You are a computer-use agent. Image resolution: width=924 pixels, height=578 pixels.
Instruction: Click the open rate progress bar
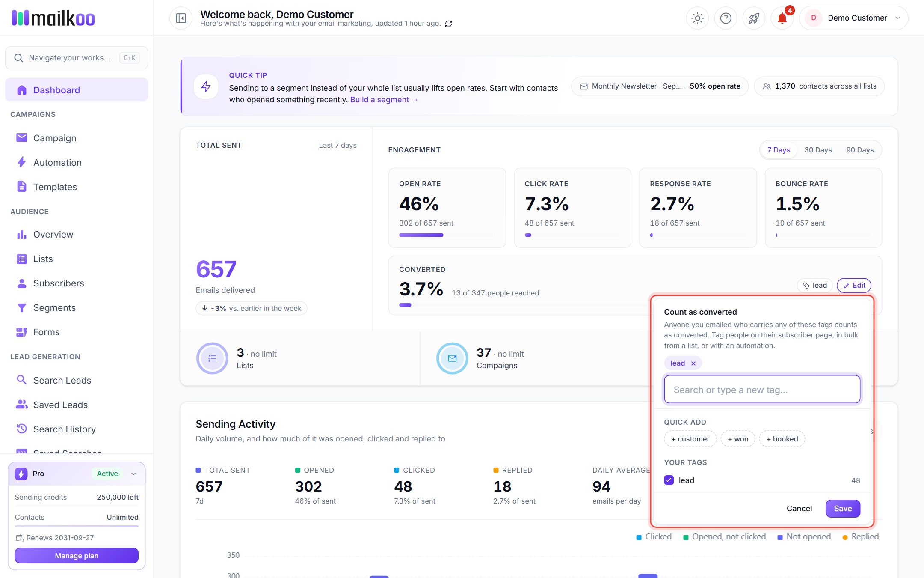(x=447, y=235)
